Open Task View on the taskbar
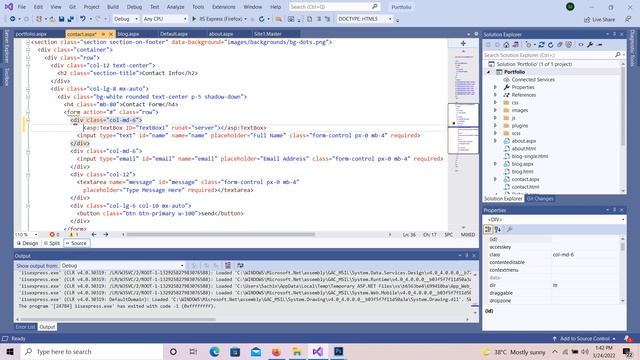The width and height of the screenshot is (640, 360). (x=193, y=351)
